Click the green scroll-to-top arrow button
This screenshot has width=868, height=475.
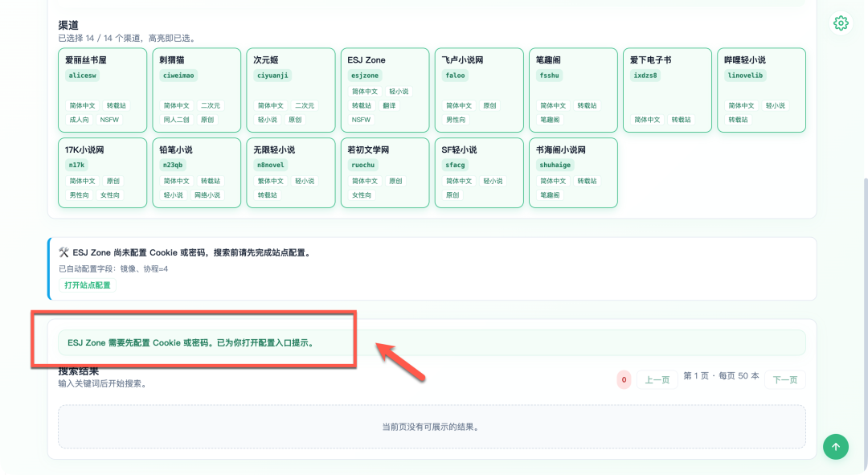tap(835, 447)
